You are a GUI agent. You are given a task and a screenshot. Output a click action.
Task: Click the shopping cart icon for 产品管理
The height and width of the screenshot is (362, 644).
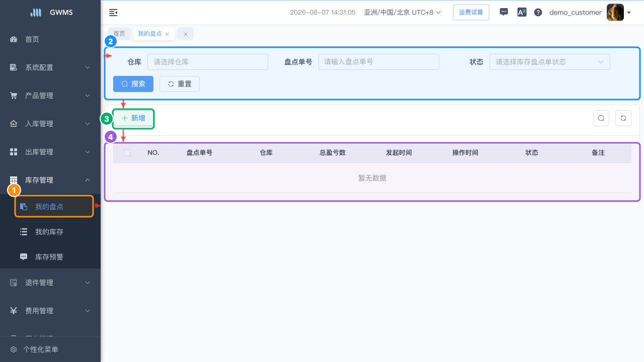[14, 96]
